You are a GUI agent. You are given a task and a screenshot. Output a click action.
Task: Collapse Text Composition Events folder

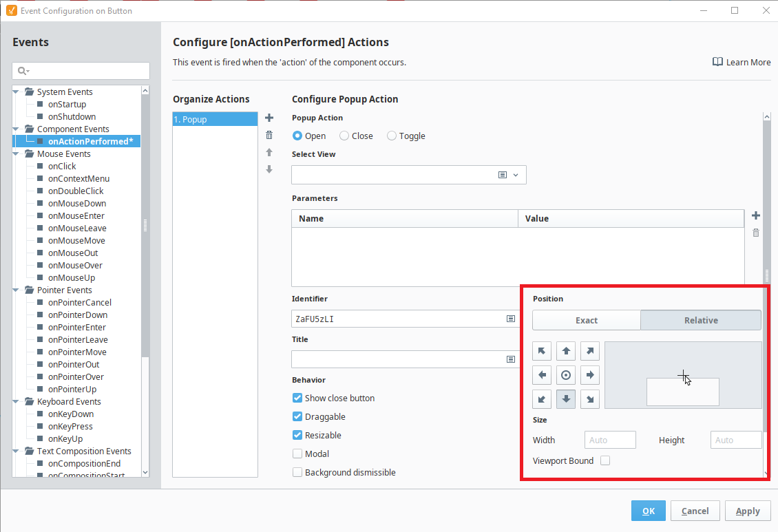pos(16,451)
